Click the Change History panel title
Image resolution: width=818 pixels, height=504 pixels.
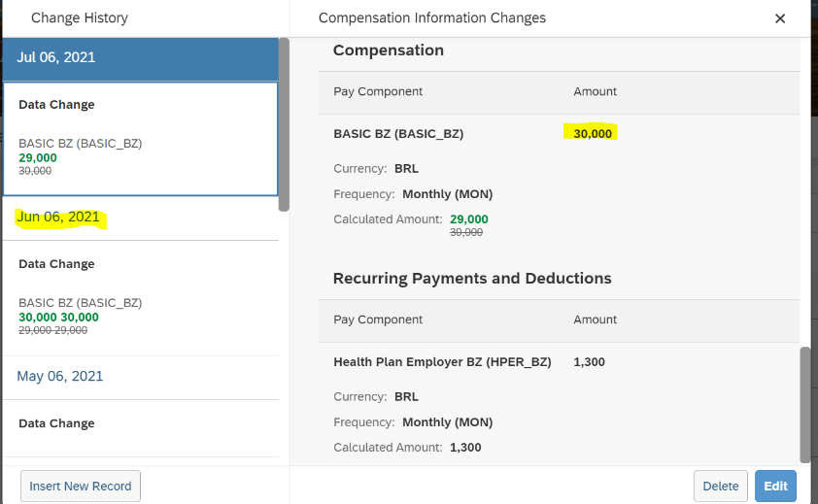tap(80, 18)
